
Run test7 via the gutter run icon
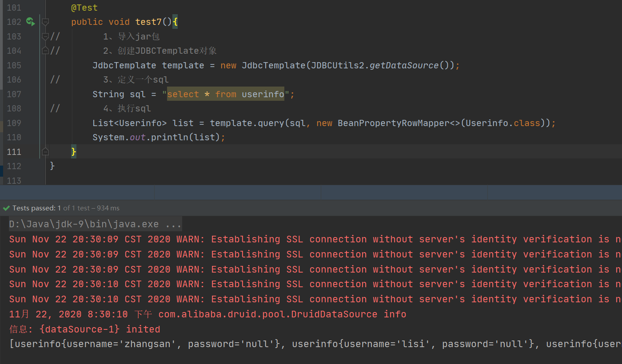click(x=30, y=21)
